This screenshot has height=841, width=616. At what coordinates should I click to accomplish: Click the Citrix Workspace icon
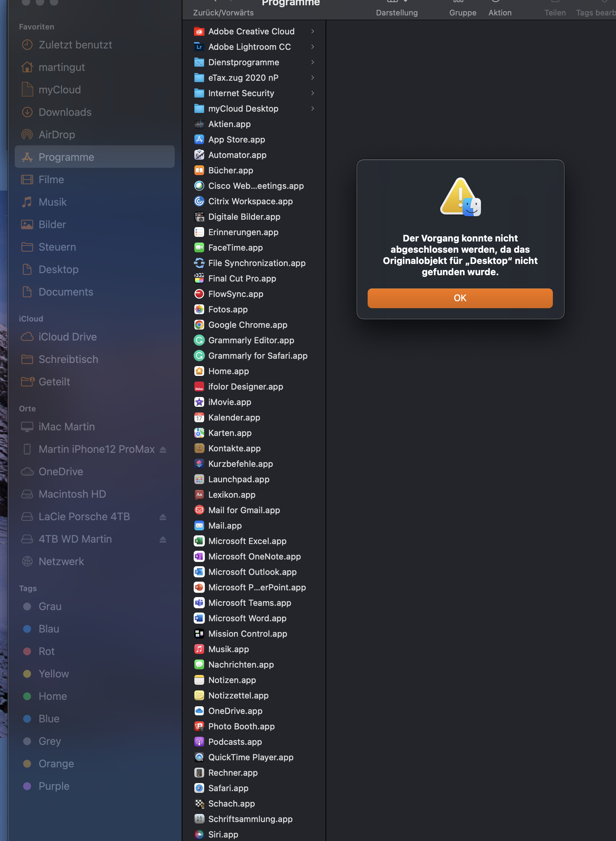(x=199, y=201)
